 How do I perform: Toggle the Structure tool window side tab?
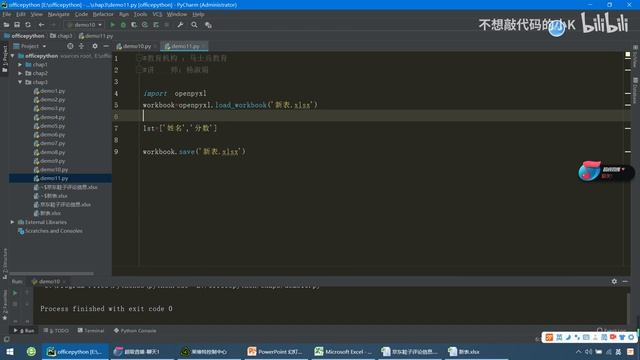click(x=5, y=263)
